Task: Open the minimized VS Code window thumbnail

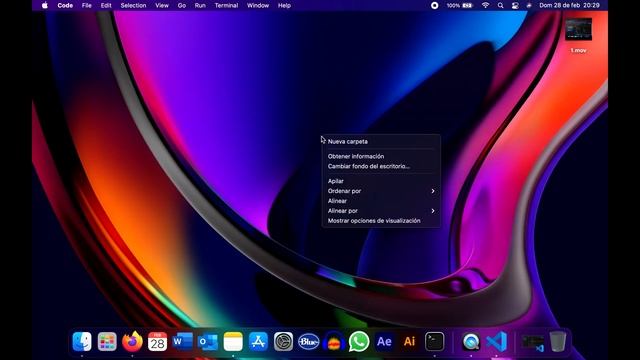Action: click(x=533, y=342)
